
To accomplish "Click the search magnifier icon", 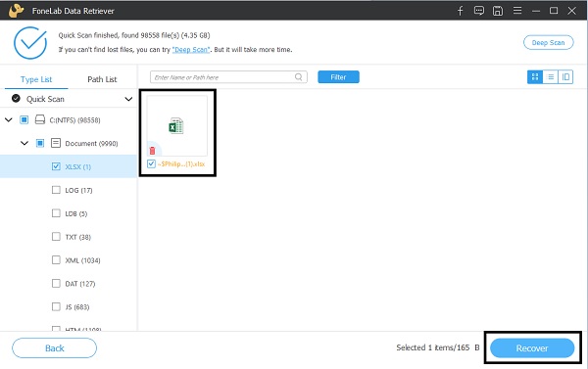I will coord(299,77).
